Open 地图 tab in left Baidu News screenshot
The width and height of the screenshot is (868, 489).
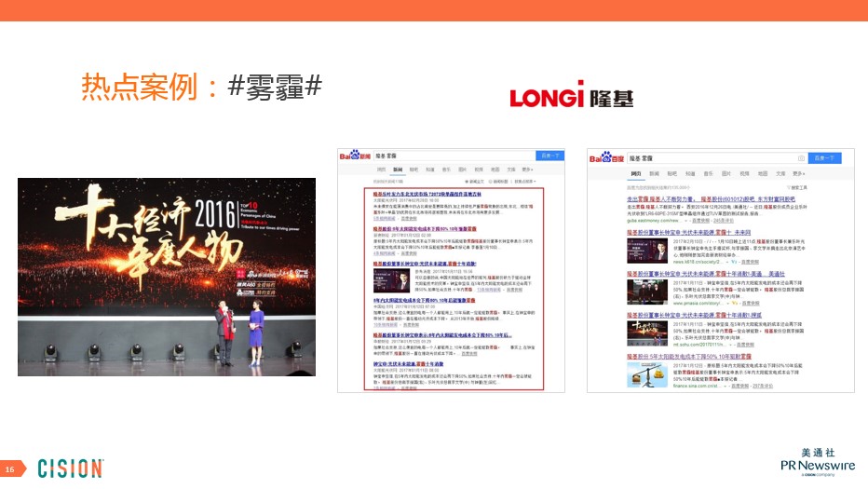(495, 170)
